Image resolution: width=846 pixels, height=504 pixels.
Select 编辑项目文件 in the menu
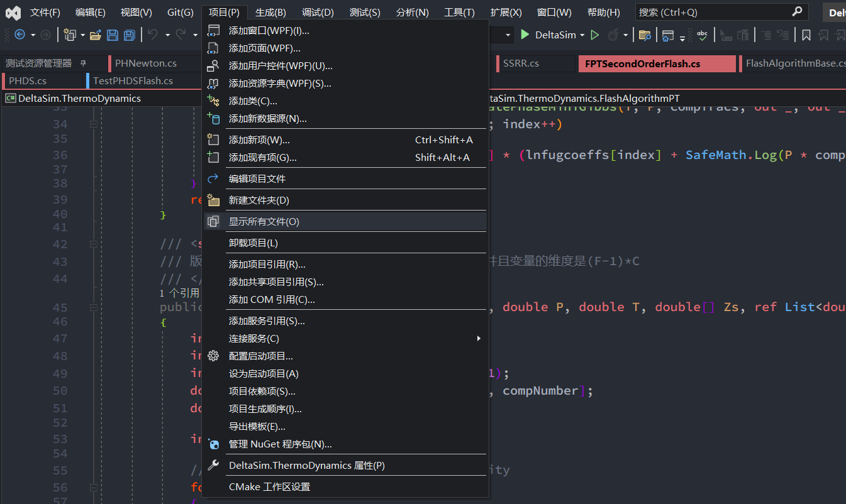[x=345, y=178]
